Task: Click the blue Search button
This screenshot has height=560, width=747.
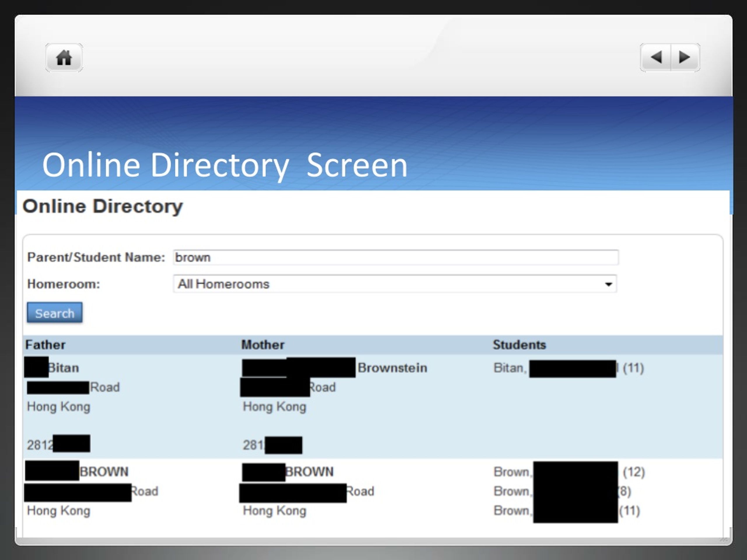Action: point(55,313)
